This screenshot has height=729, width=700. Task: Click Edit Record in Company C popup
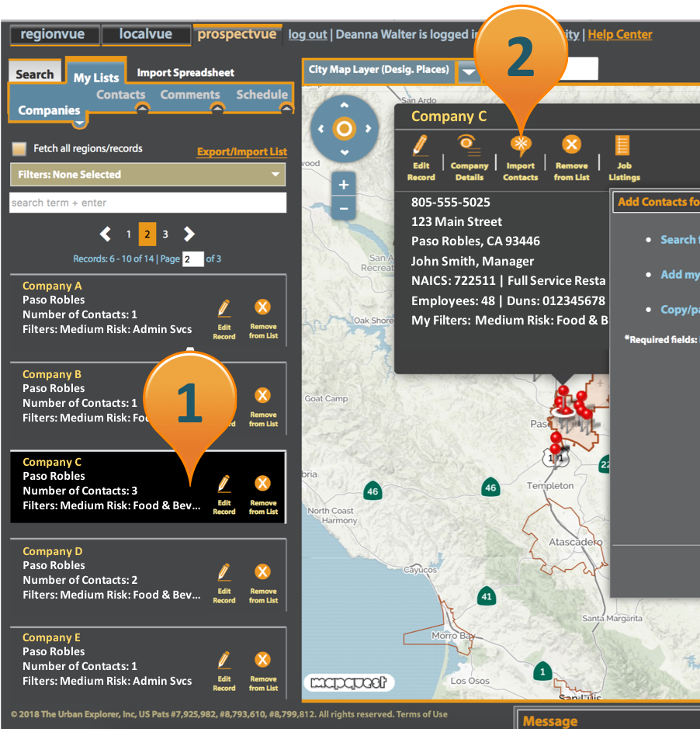421,158
